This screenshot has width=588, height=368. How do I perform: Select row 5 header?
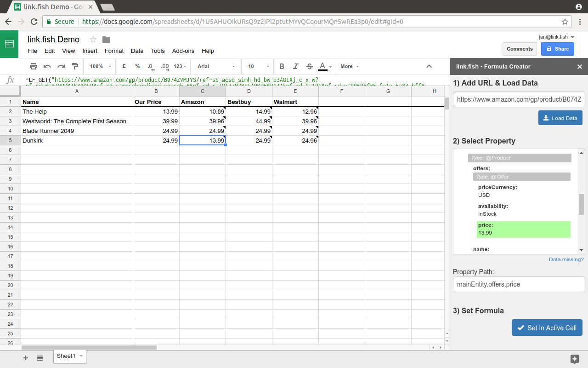[10, 140]
